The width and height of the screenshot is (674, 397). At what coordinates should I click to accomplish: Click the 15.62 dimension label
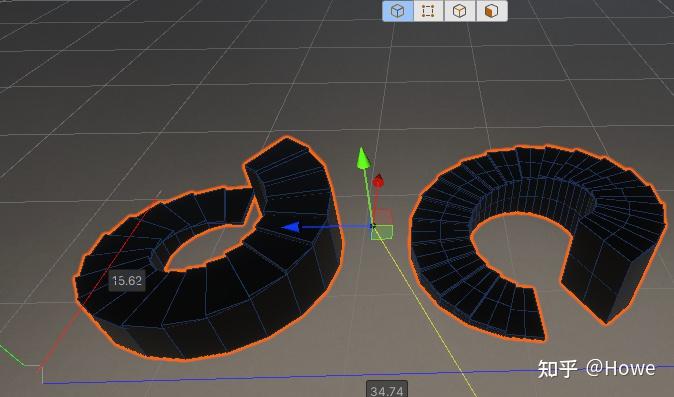point(126,281)
